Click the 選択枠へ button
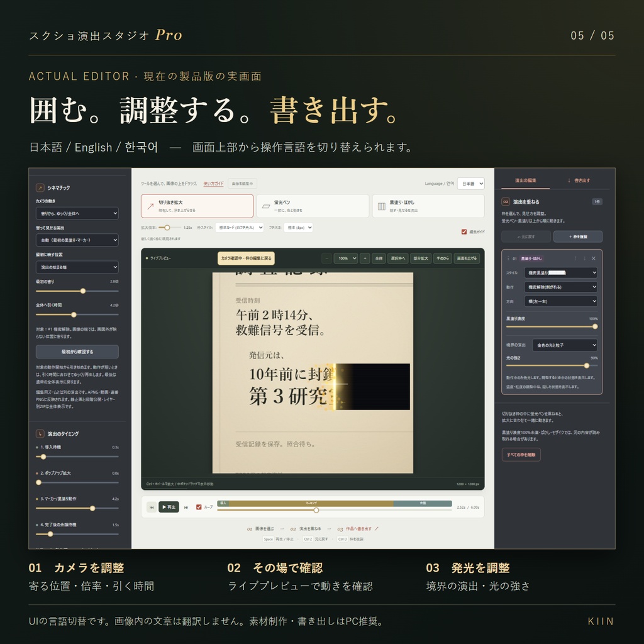Image resolution: width=644 pixels, height=644 pixels. (397, 258)
